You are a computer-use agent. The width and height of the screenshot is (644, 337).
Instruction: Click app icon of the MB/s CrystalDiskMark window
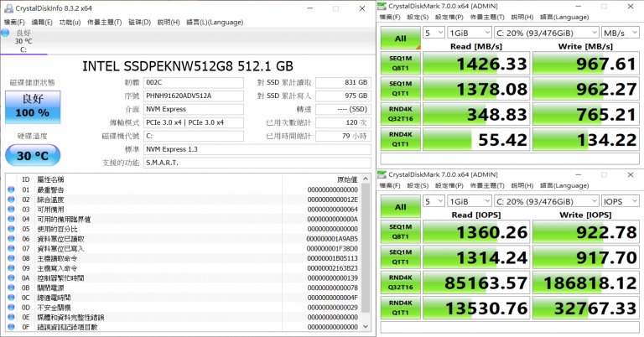point(382,6)
